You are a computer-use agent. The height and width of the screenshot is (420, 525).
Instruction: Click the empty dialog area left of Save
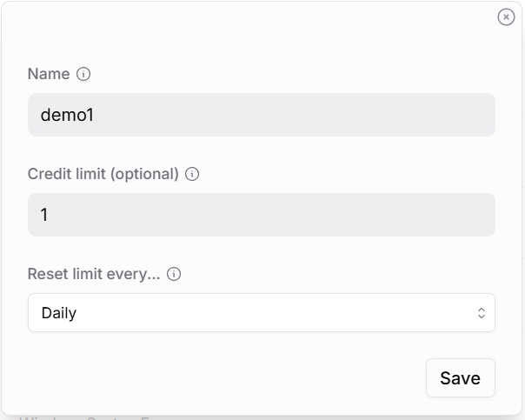(x=217, y=378)
